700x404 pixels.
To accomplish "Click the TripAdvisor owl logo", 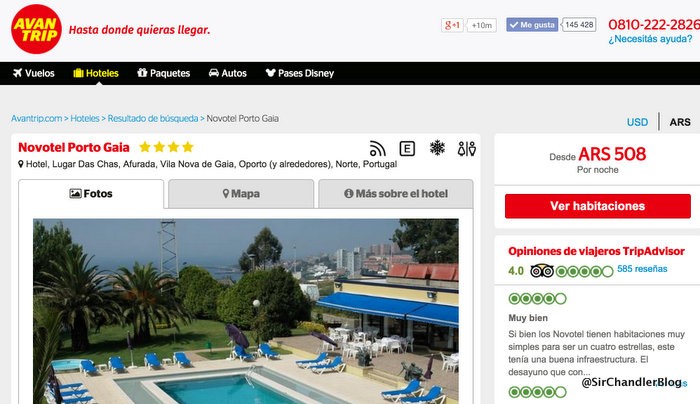I will (x=542, y=271).
